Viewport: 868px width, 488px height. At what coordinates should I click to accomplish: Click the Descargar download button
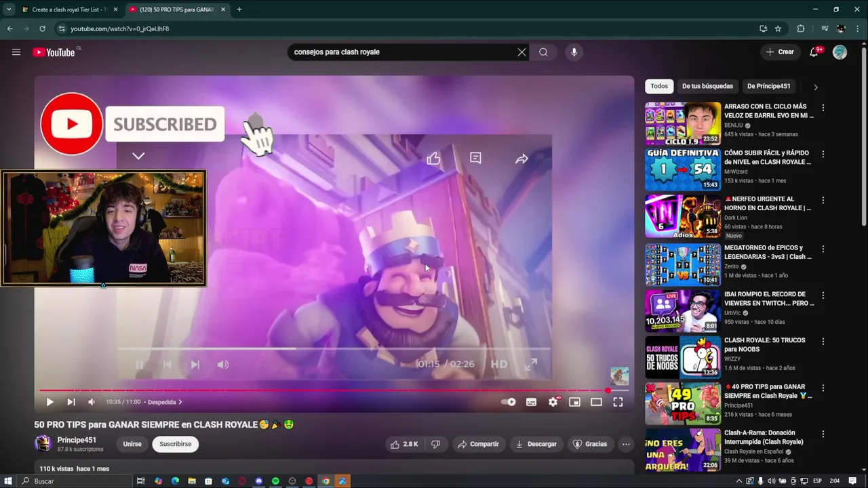click(536, 444)
